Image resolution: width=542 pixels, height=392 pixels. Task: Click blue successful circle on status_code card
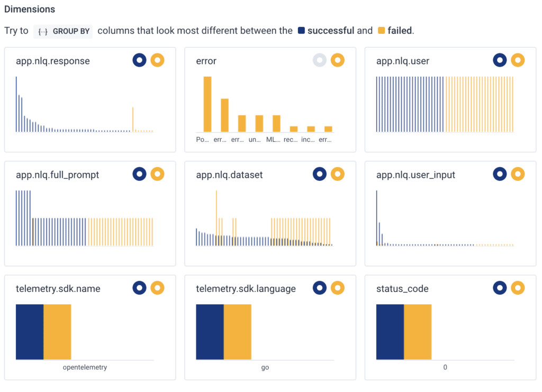[x=500, y=288]
